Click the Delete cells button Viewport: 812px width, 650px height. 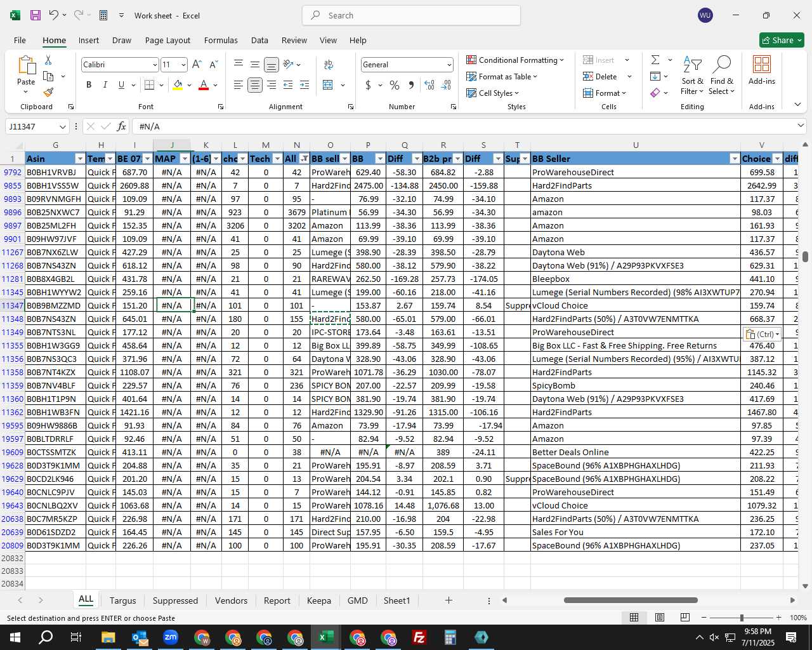tap(600, 76)
